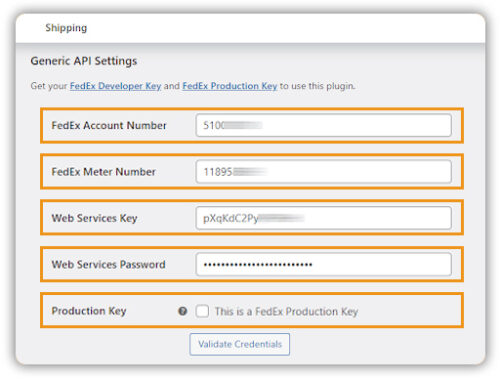
Task: Click the FedEx Account Number label
Action: tap(109, 126)
